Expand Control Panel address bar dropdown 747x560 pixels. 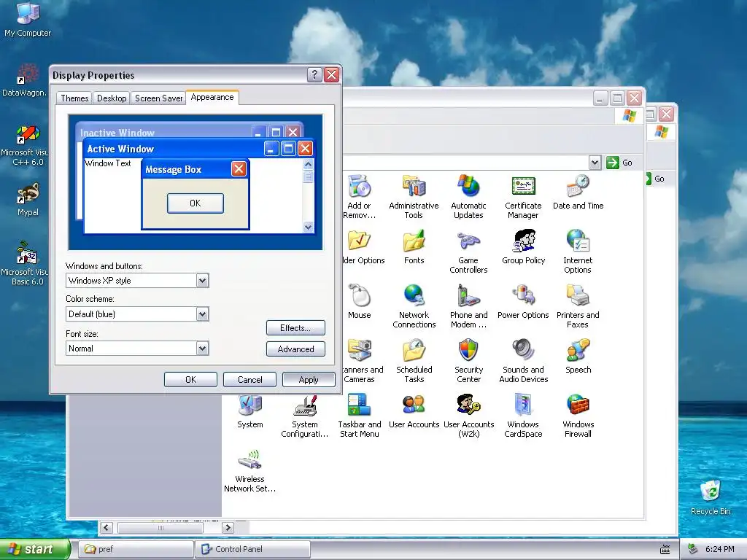pyautogui.click(x=595, y=163)
